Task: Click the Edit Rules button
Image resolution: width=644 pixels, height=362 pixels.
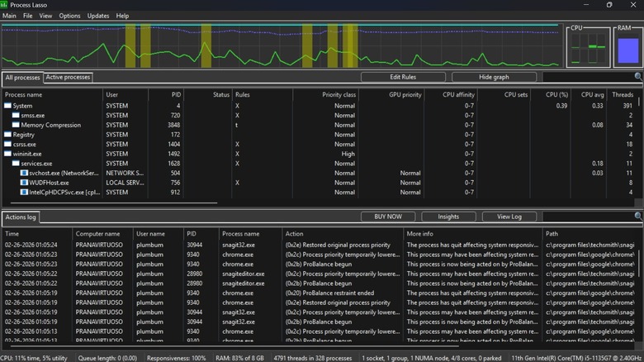Action: (x=402, y=77)
